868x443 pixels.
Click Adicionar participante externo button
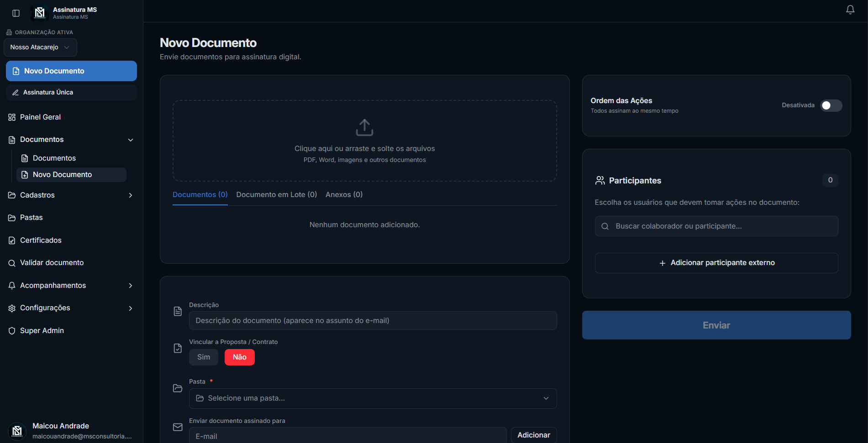tap(716, 263)
